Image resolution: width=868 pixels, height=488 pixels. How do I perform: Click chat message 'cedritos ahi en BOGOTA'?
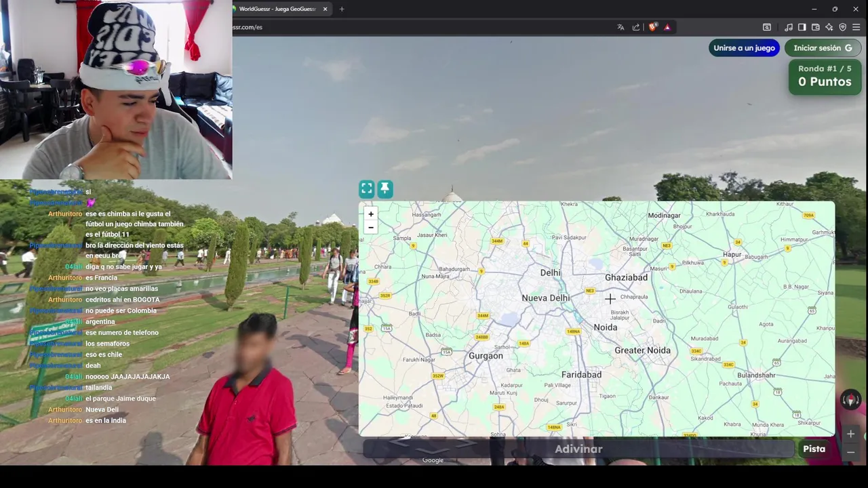click(123, 300)
